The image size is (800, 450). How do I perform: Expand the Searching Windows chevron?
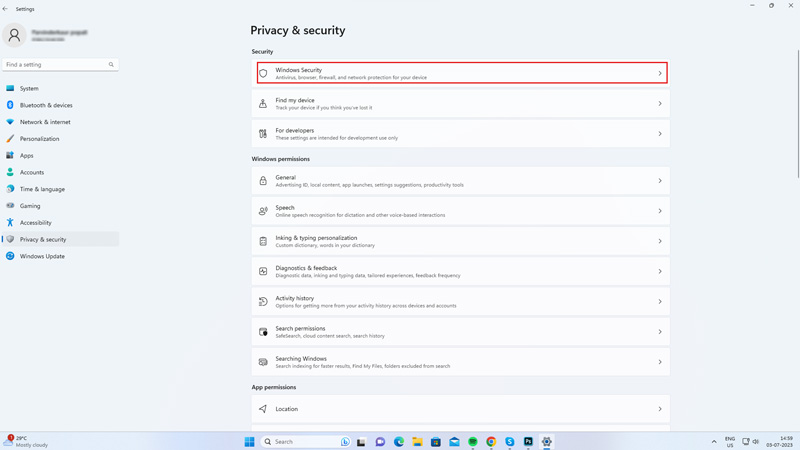[660, 362]
